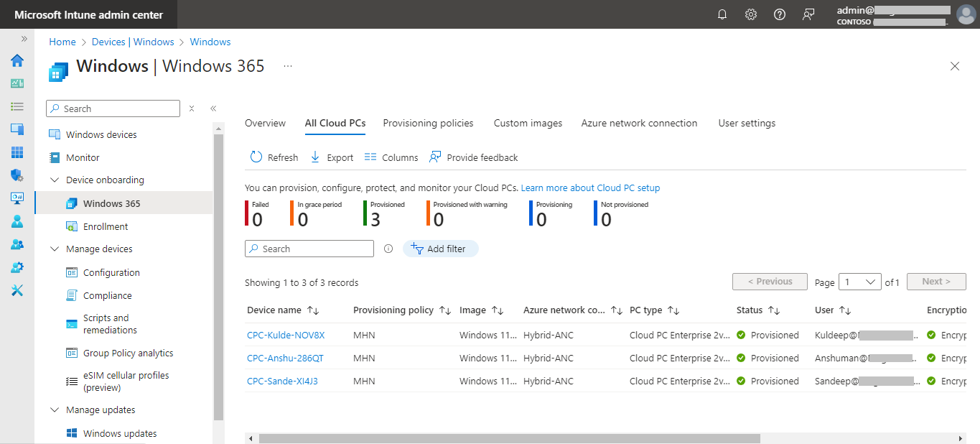This screenshot has height=444, width=980.
Task: Open the Columns chooser
Action: click(x=391, y=157)
